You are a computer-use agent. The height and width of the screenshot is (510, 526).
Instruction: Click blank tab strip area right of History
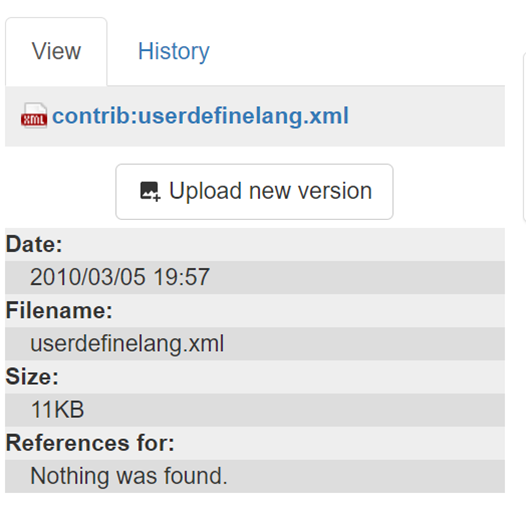click(x=364, y=52)
